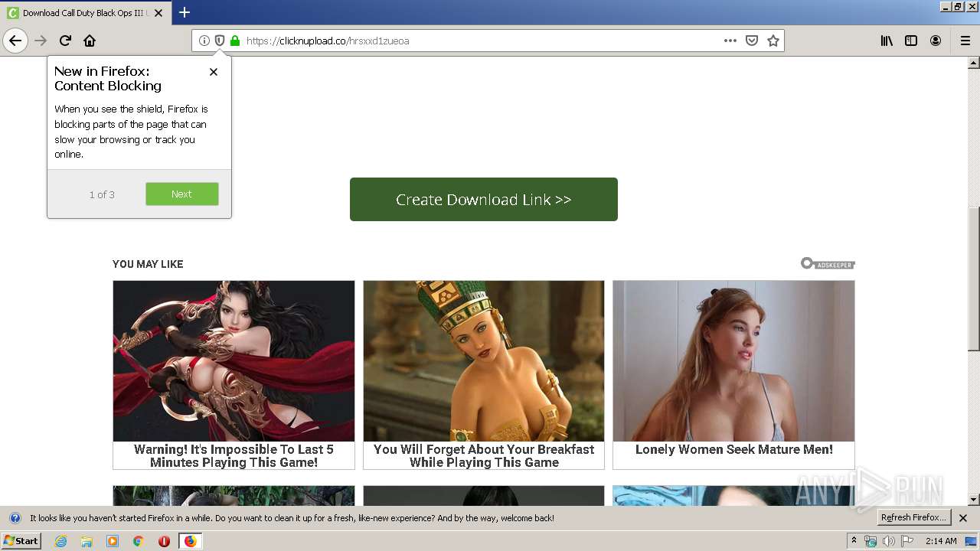The image size is (980, 551).
Task: Launch Internet Explorer from taskbar
Action: [60, 541]
